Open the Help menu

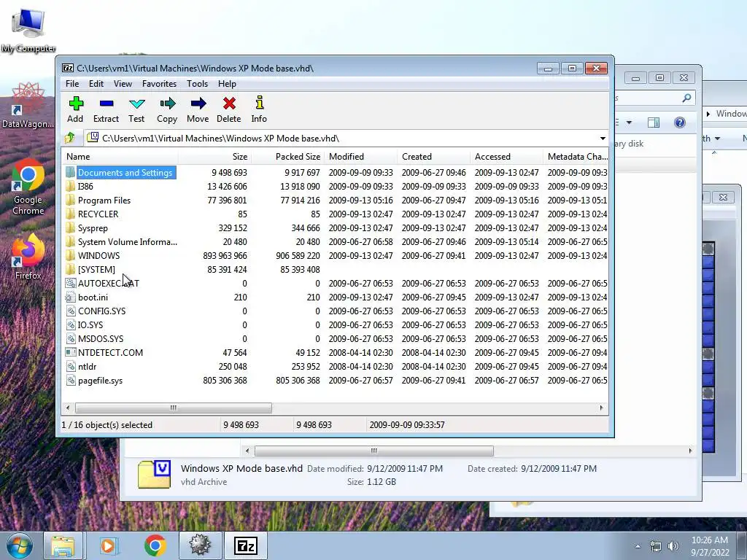(228, 84)
